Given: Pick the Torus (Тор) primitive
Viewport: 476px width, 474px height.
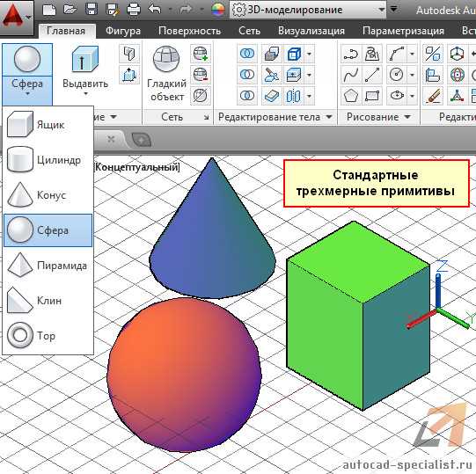Looking at the screenshot, I should 48,336.
